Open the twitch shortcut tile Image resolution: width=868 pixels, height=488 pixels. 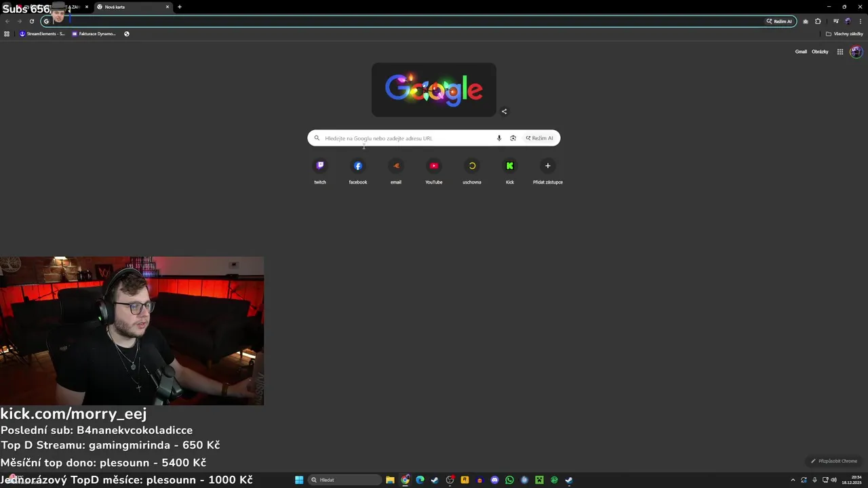click(320, 171)
